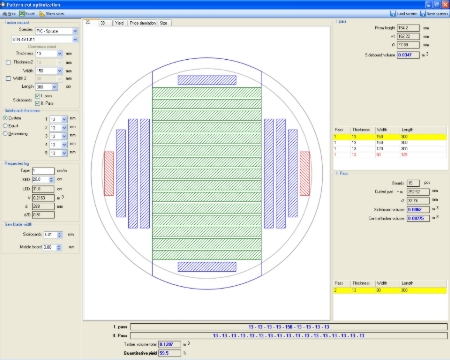Screen dimensions: 450x360
Task: Select the second sideboard thickness radio option
Action: pos(5,126)
